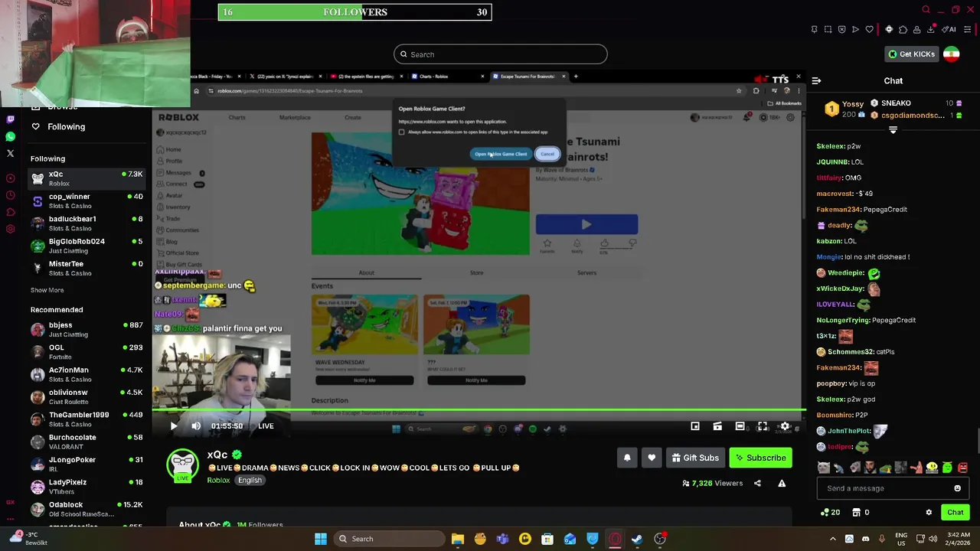The height and width of the screenshot is (551, 980).
Task: Expand the Show More following list
Action: tap(47, 290)
